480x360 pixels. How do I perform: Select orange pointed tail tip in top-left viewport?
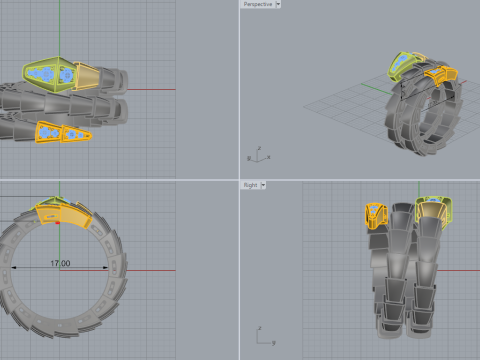tap(77, 134)
